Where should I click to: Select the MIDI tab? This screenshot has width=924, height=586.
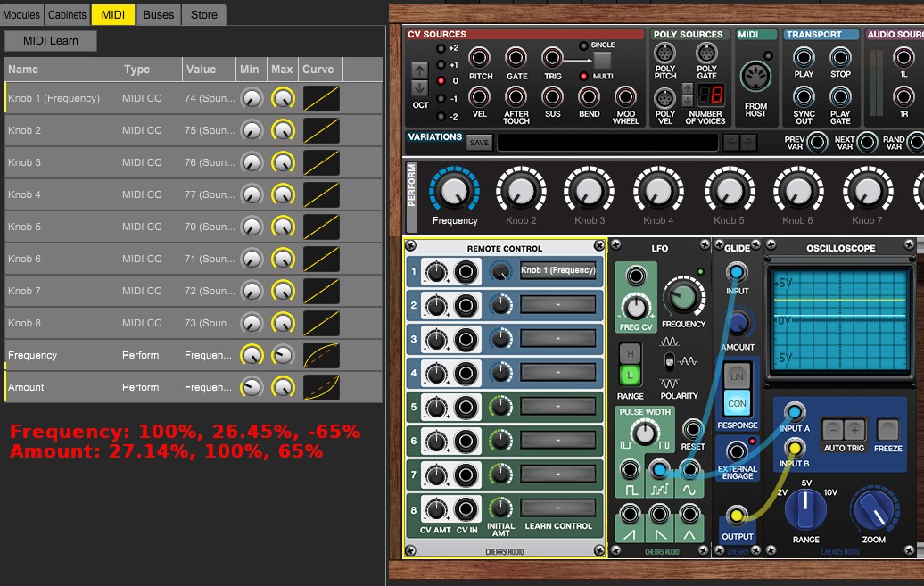[113, 15]
